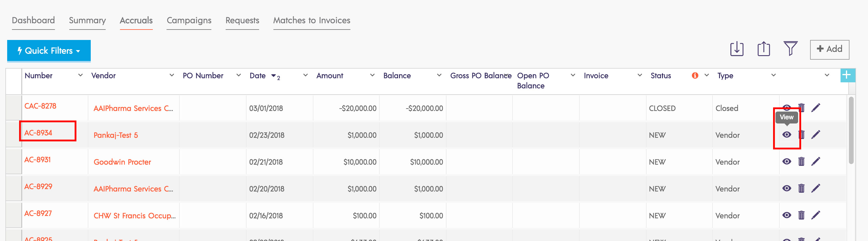This screenshot has height=241, width=868.
Task: Switch to the Campaigns tab
Action: pyautogui.click(x=189, y=21)
